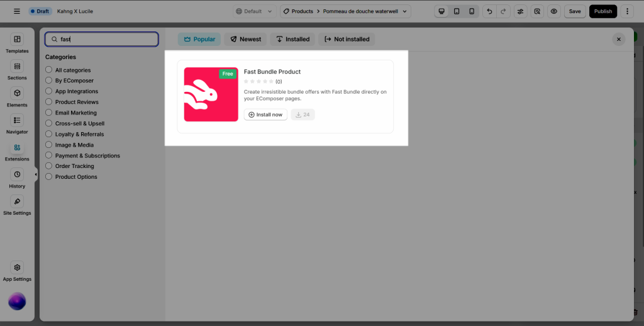Click the magnifier icon in search field
The image size is (644, 326).
pyautogui.click(x=54, y=39)
